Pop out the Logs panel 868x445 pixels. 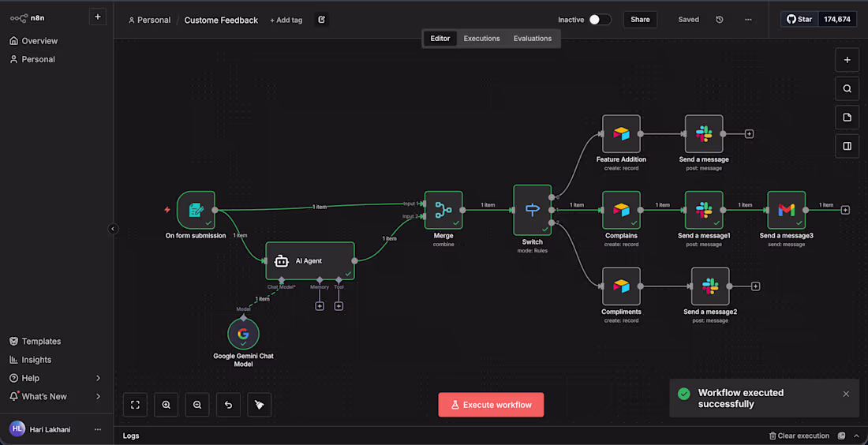841,436
